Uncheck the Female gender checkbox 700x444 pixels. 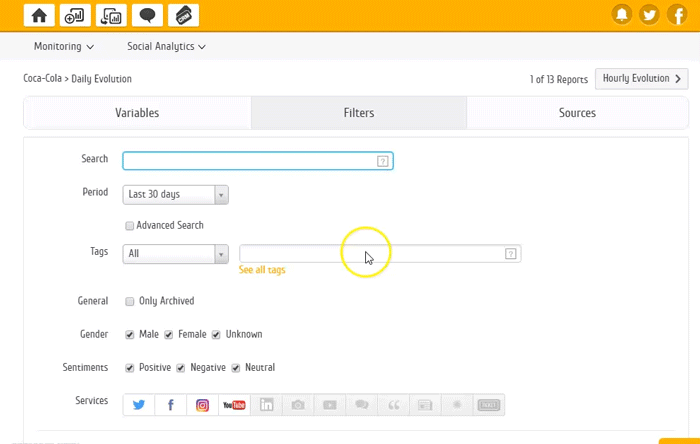point(169,334)
